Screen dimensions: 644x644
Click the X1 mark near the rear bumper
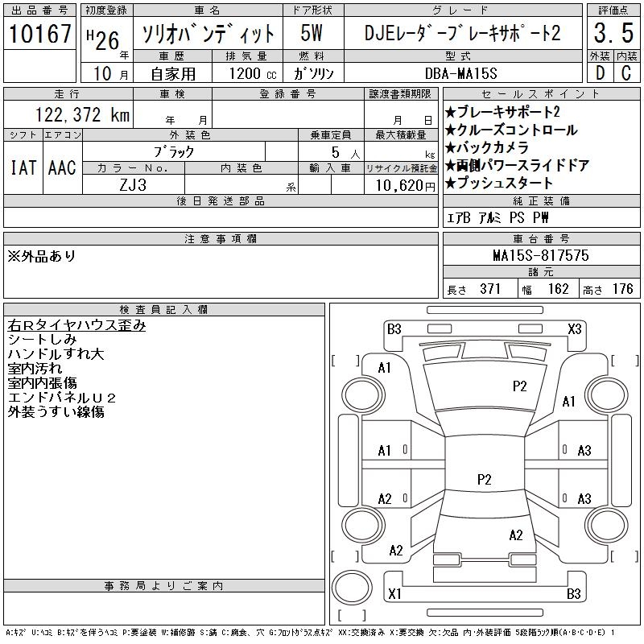point(394,593)
